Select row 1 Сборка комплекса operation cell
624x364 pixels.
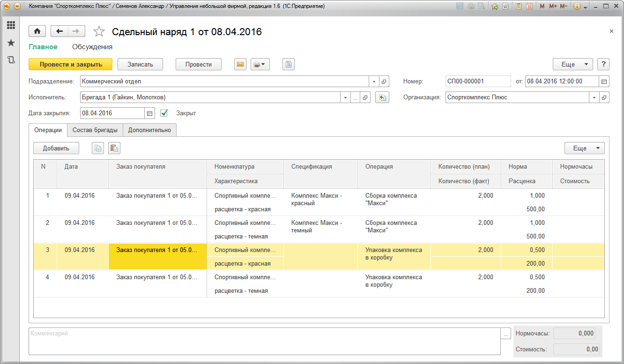[x=394, y=200]
